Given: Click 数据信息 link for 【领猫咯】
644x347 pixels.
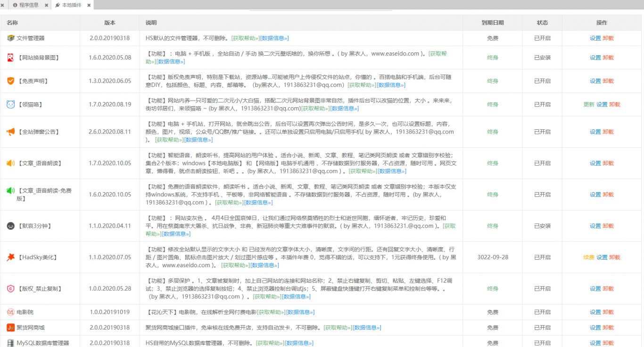Looking at the screenshot, I should point(345,108).
